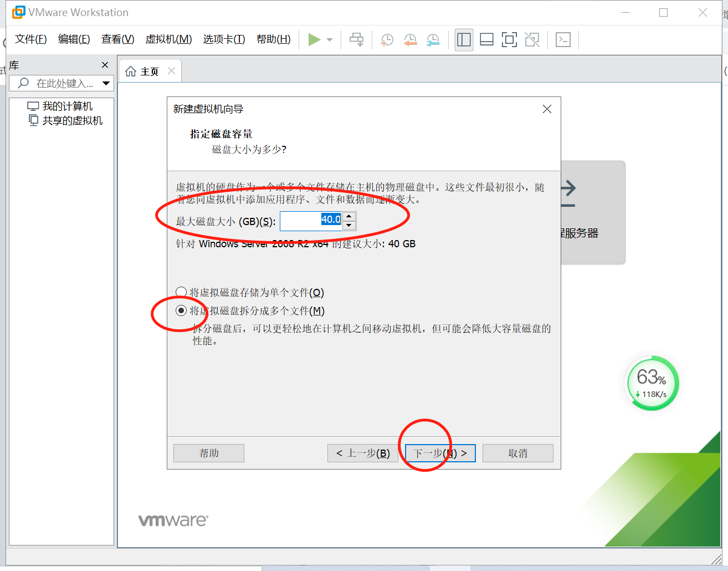Toggle the thumbnail bar view icon
Viewport: 728px width, 571px height.
point(486,39)
